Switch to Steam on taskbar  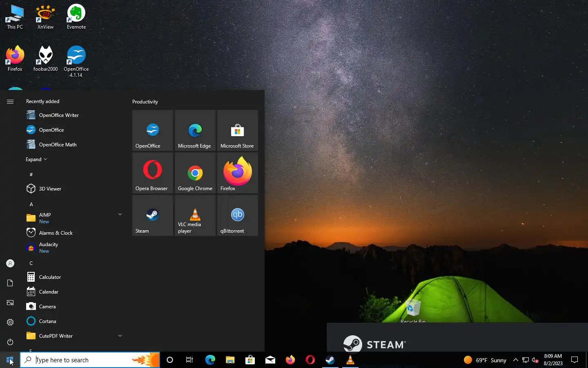pyautogui.click(x=330, y=360)
